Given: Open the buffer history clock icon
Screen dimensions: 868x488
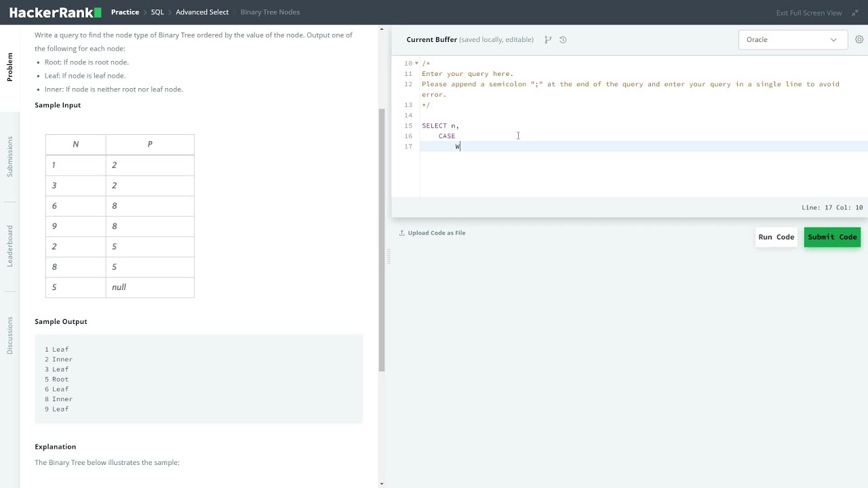Looking at the screenshot, I should point(563,40).
